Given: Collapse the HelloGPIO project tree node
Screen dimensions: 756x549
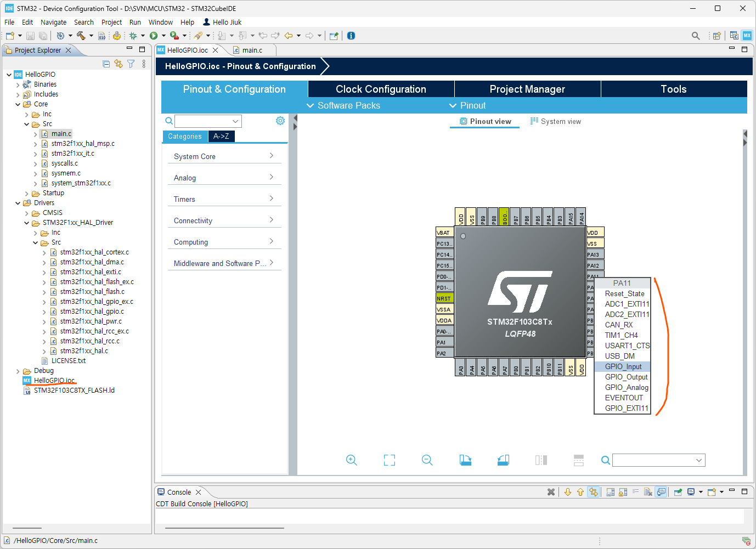Looking at the screenshot, I should pos(9,75).
